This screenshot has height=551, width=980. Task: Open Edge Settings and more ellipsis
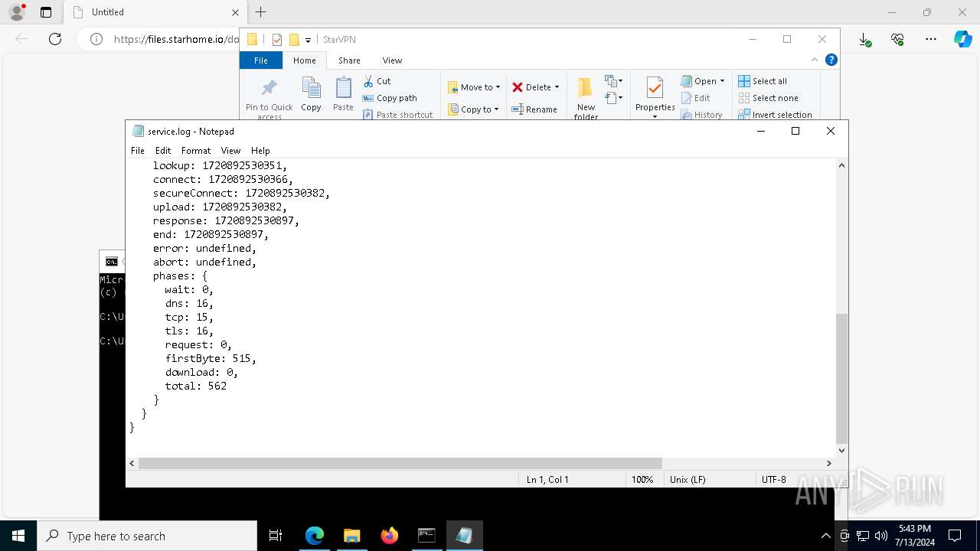click(931, 39)
